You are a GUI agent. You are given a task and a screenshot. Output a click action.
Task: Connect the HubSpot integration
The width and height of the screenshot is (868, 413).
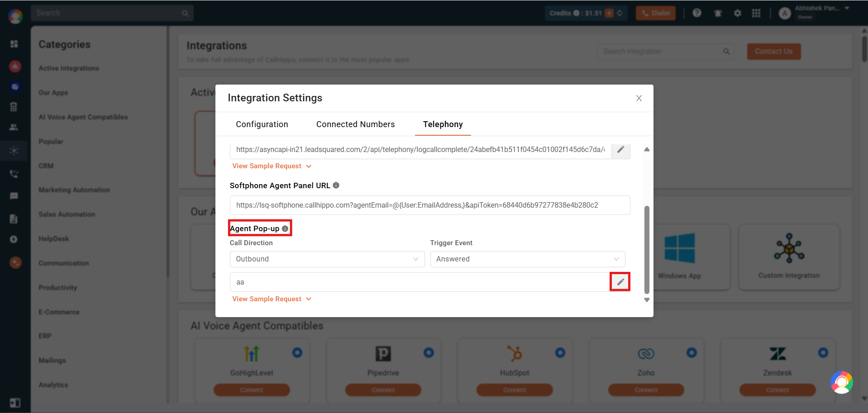[x=515, y=390]
